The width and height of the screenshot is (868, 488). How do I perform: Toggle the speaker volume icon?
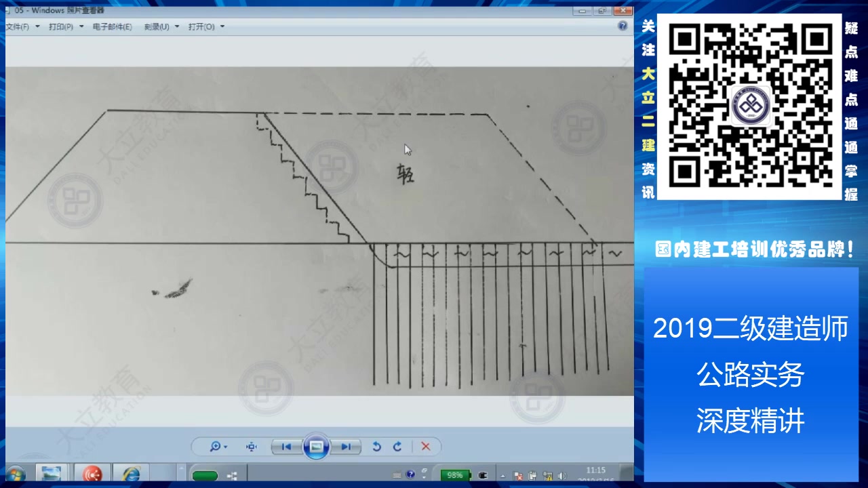point(561,474)
